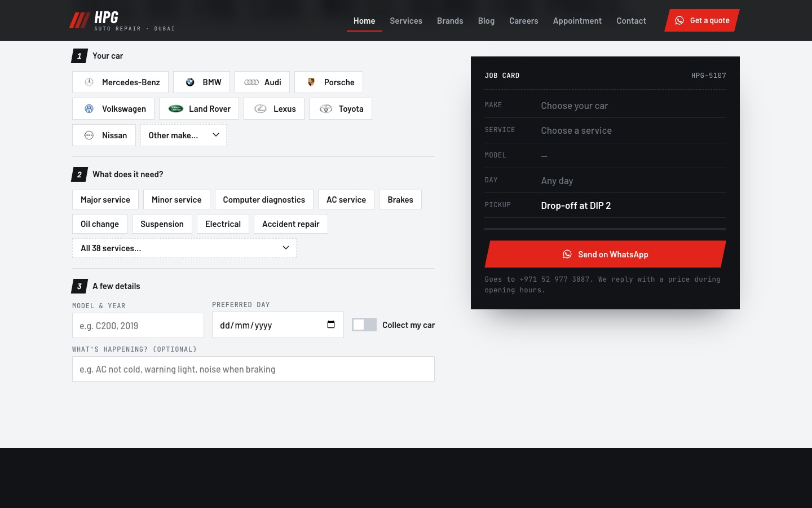Screen dimensions: 812x508
Task: Expand the All 38 services dropdown
Action: (x=184, y=248)
